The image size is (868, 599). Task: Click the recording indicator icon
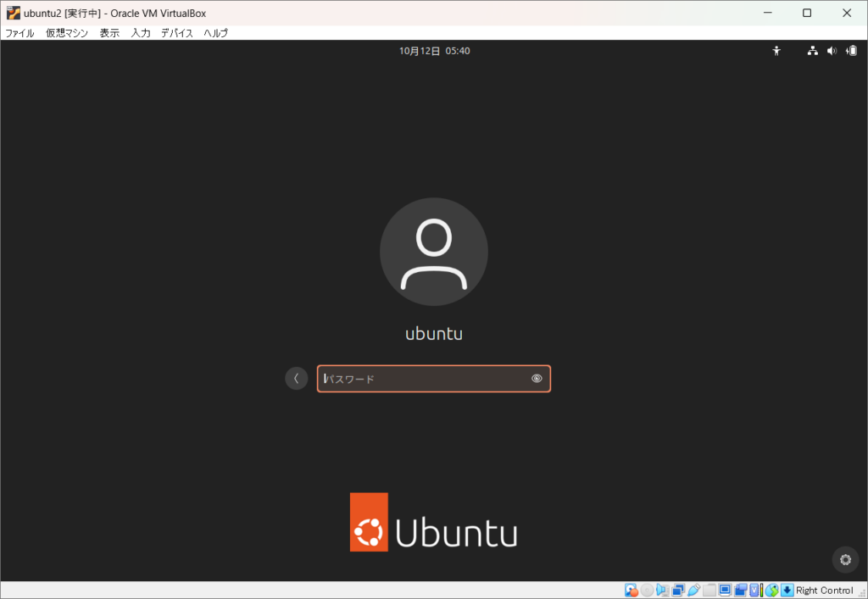(x=741, y=591)
